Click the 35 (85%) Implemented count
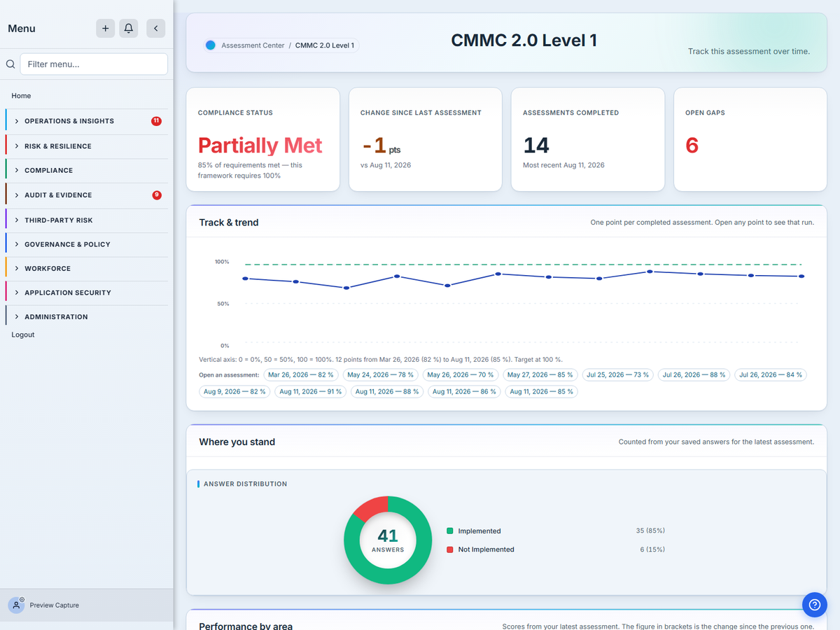The width and height of the screenshot is (840, 630). click(x=650, y=531)
